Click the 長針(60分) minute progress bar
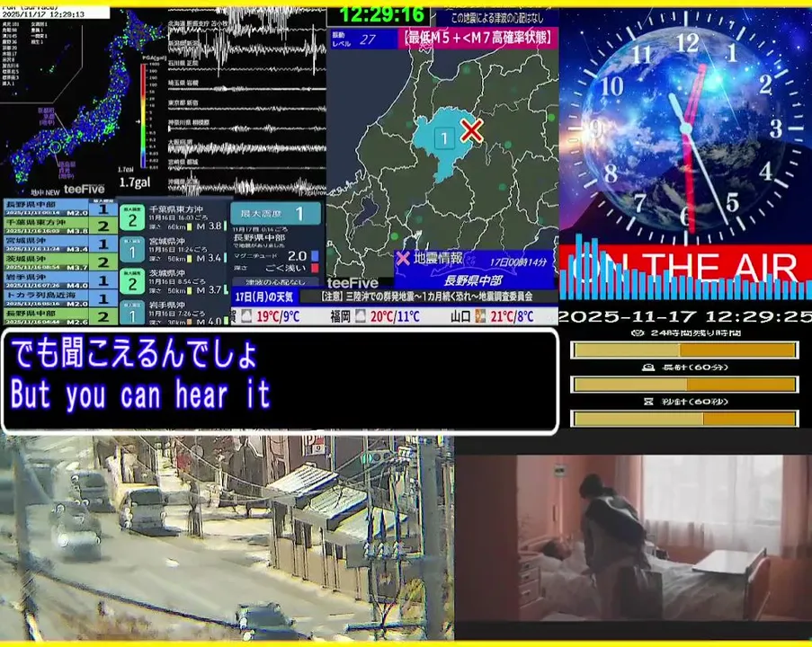The height and width of the screenshot is (647, 812). [684, 385]
